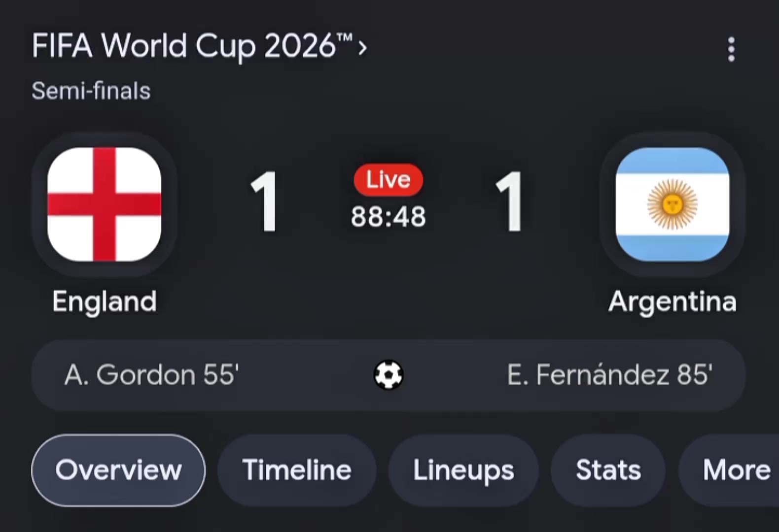
Task: Expand the More tab options
Action: coord(730,470)
